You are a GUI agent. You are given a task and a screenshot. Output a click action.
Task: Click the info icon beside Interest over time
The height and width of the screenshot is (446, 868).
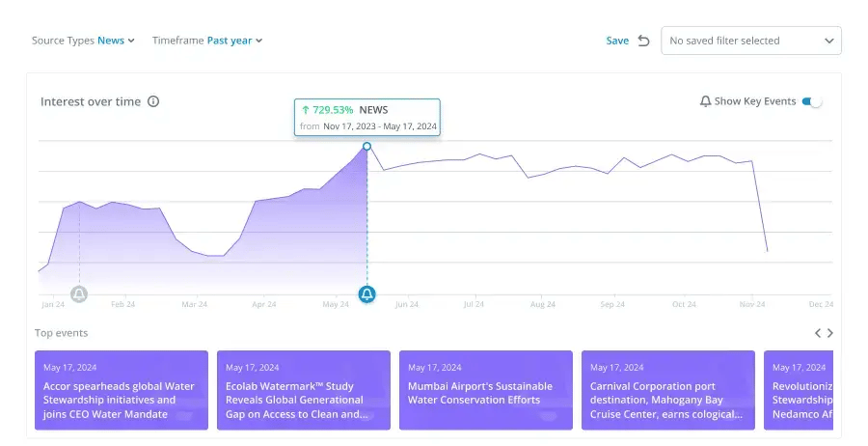pyautogui.click(x=153, y=101)
